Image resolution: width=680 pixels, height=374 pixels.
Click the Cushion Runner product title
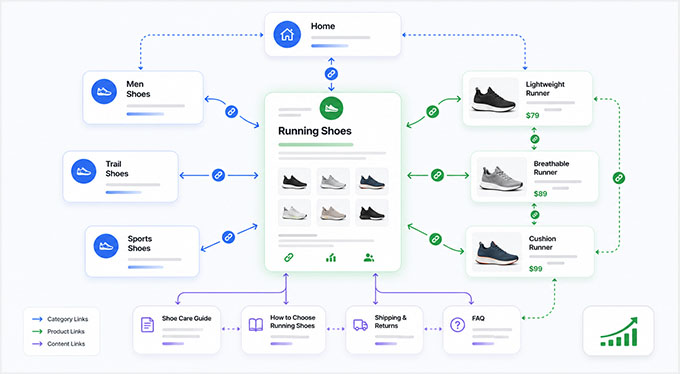(542, 243)
